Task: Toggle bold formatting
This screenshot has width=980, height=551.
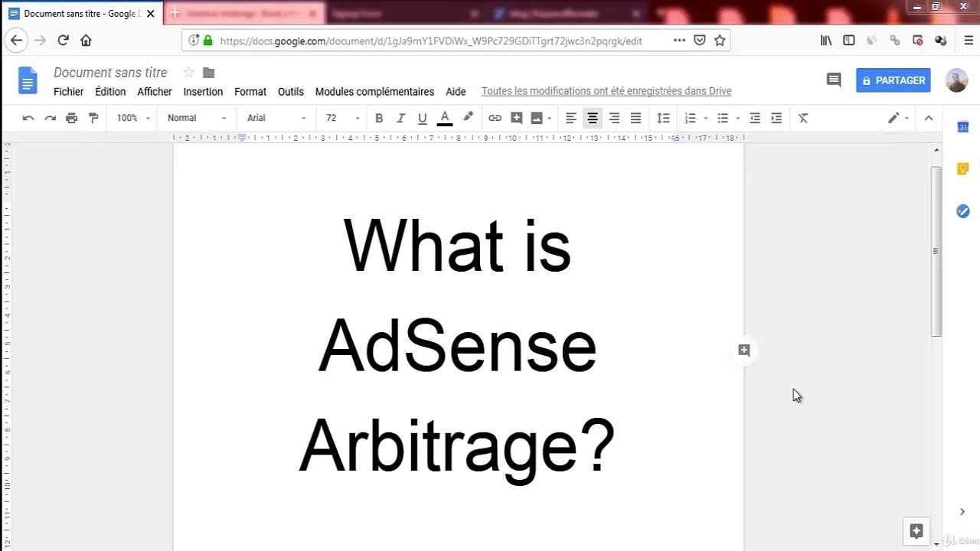Action: [x=379, y=118]
